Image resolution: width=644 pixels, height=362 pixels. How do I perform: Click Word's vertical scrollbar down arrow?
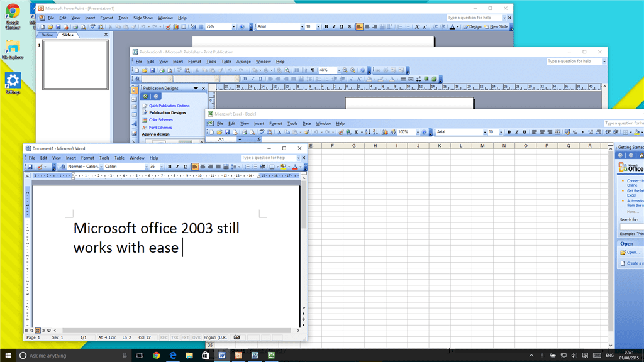pyautogui.click(x=304, y=308)
